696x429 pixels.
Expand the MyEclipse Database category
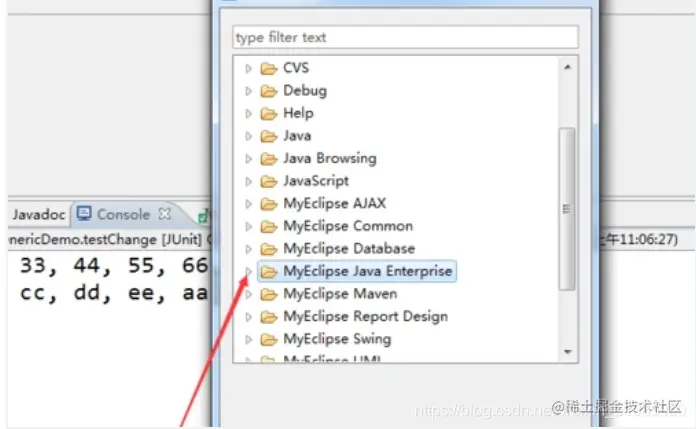[249, 249]
